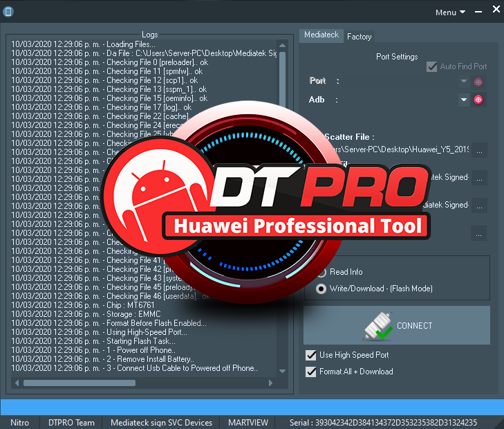This screenshot has width=504, height=429.
Task: Select Write/Download Flash Mode option
Action: [x=321, y=289]
